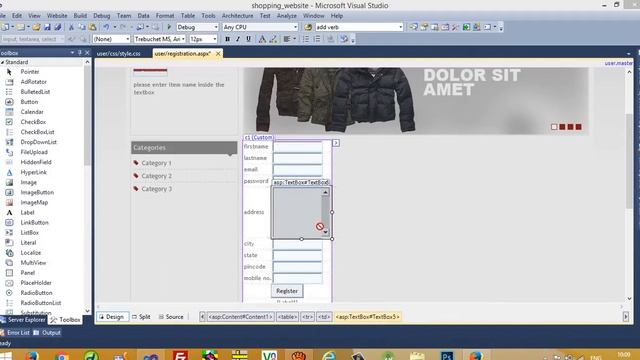Click the asp:TextBox#TextBox5 breadcrumb tag

(367, 317)
